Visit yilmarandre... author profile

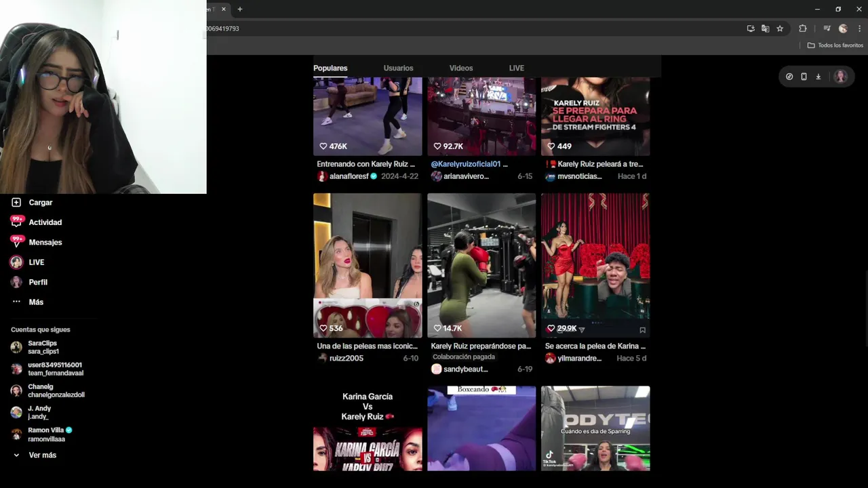(x=574, y=359)
